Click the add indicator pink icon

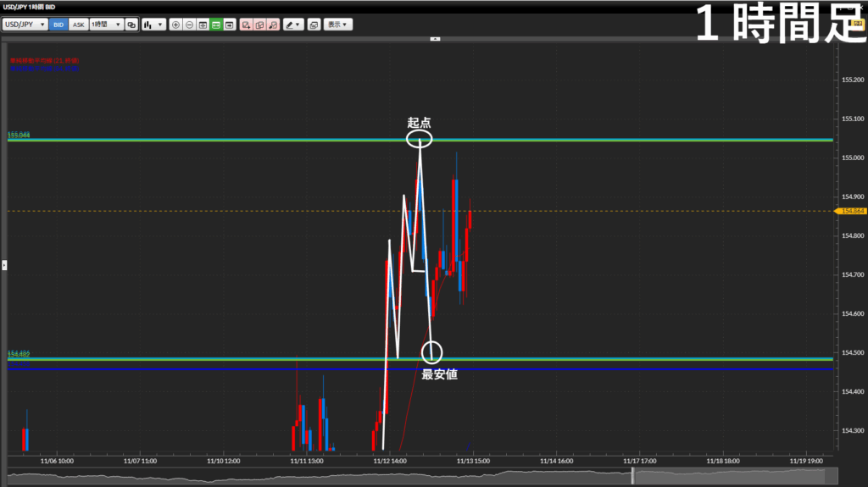coord(246,25)
